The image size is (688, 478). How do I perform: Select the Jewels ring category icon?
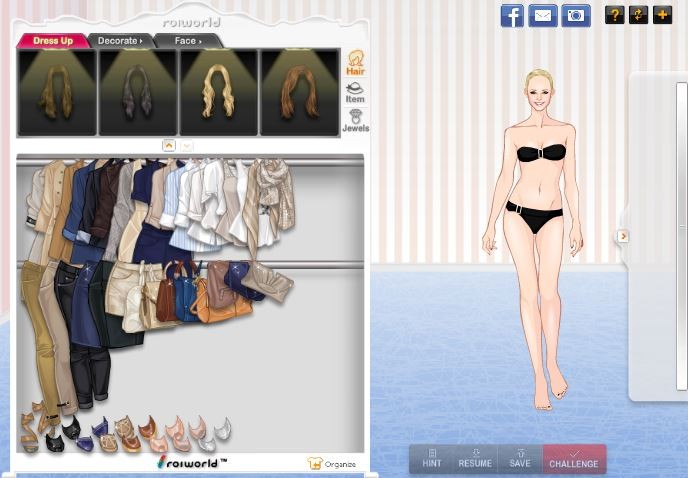pos(355,120)
